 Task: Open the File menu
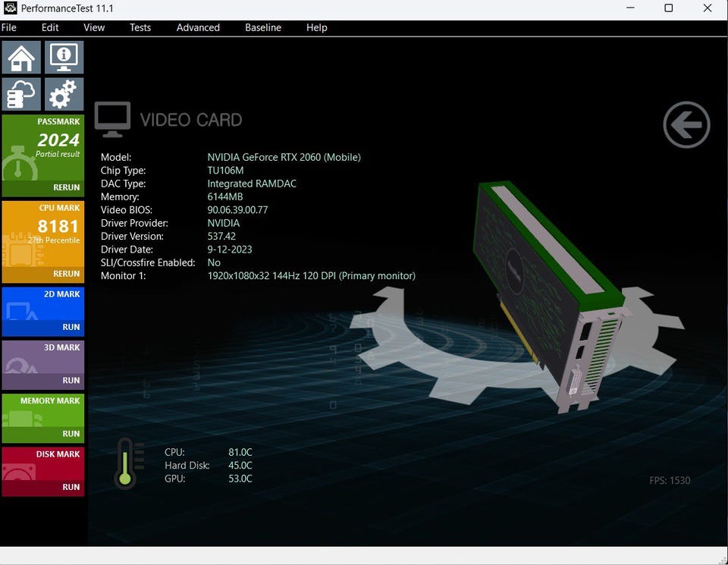tap(9, 27)
